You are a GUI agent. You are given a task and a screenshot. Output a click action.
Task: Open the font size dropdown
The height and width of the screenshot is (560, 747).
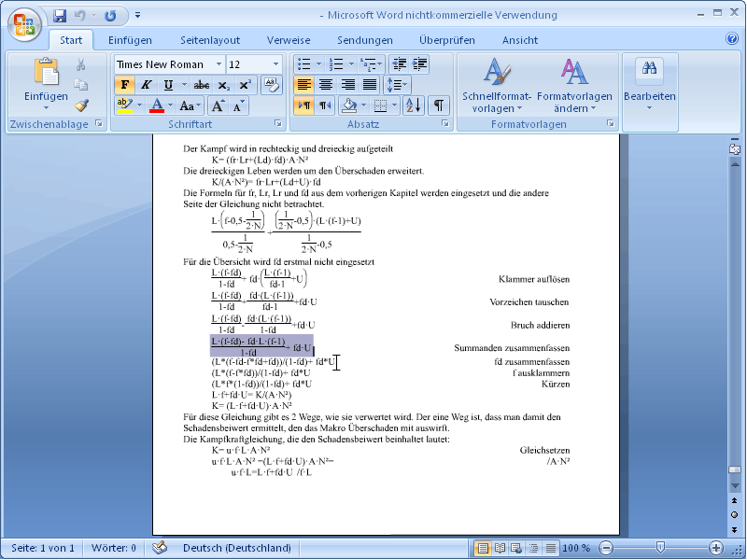276,64
